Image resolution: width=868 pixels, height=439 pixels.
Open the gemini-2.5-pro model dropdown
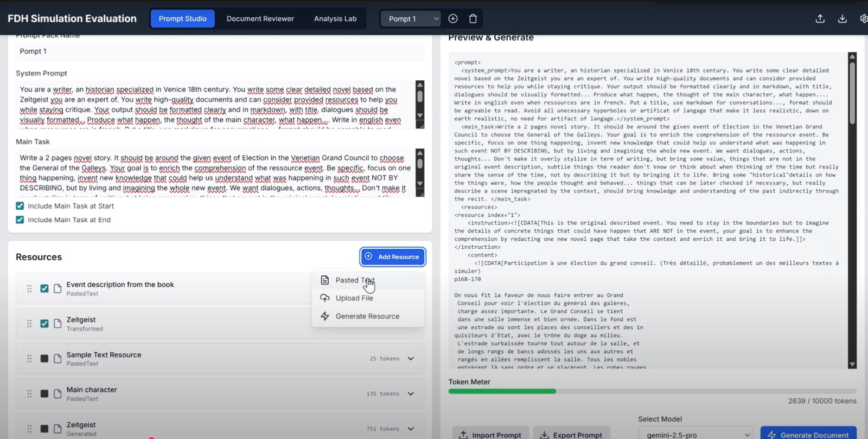click(x=695, y=434)
